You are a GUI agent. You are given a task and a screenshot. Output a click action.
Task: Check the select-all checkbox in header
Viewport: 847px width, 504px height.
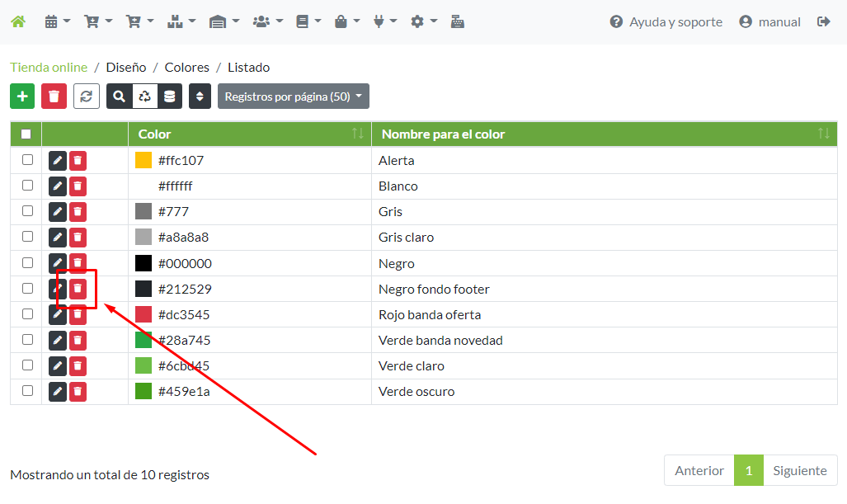(26, 134)
